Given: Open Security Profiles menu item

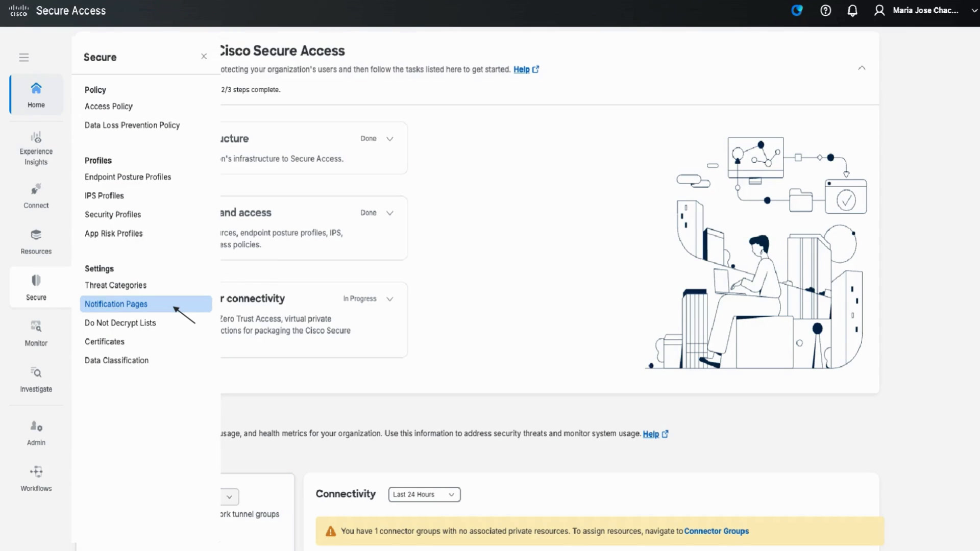Looking at the screenshot, I should tap(113, 215).
